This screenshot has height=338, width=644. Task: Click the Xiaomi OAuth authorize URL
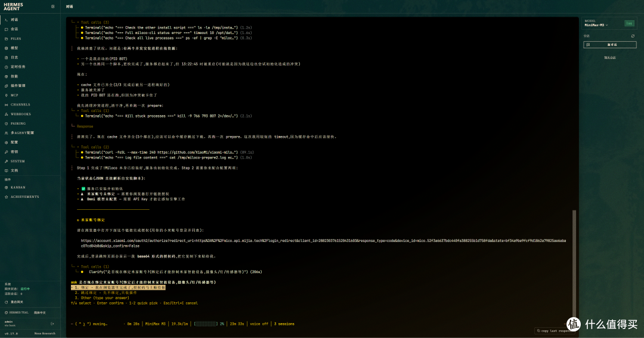(323, 243)
